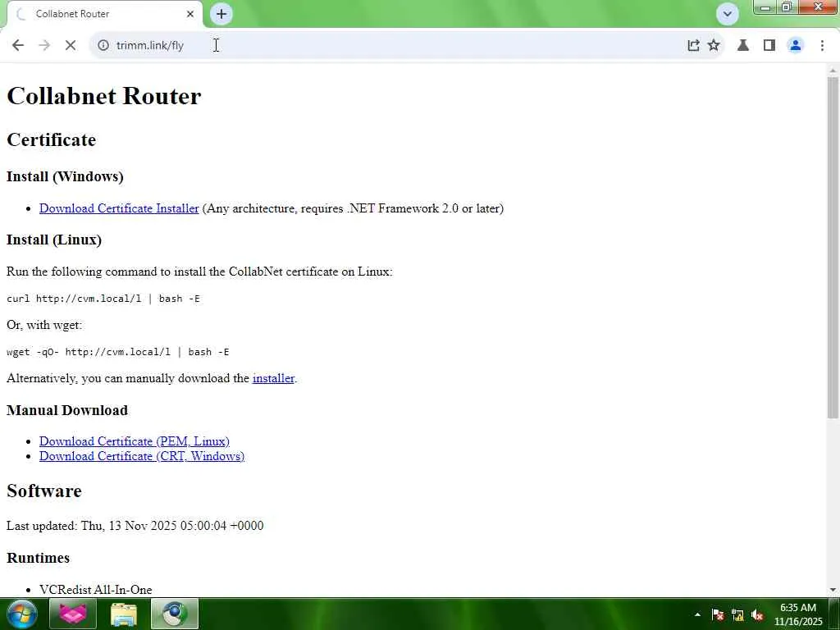The image size is (840, 630).
Task: Download Certificate (CRT, Windows)
Action: click(142, 456)
